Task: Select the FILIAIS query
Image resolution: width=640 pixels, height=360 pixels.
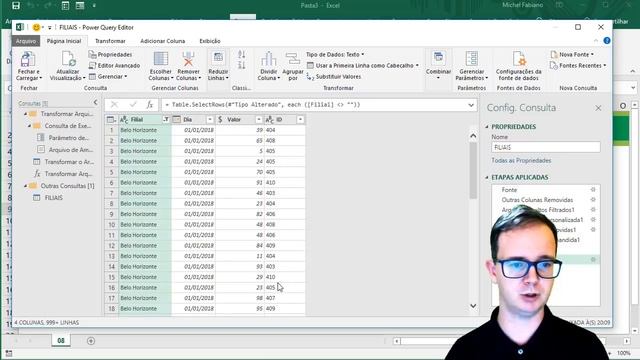Action: (53, 198)
